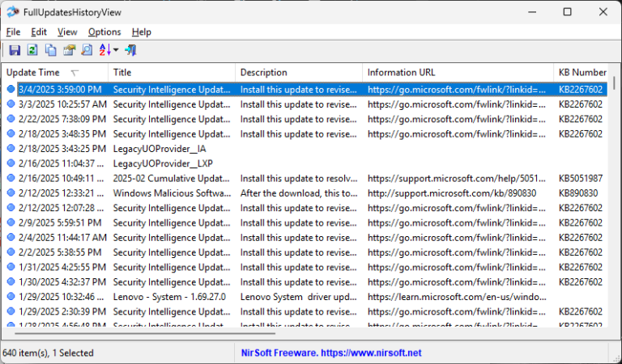Click the Copy Selected Items icon
Viewport: 622px width, 364px height.
tap(50, 50)
